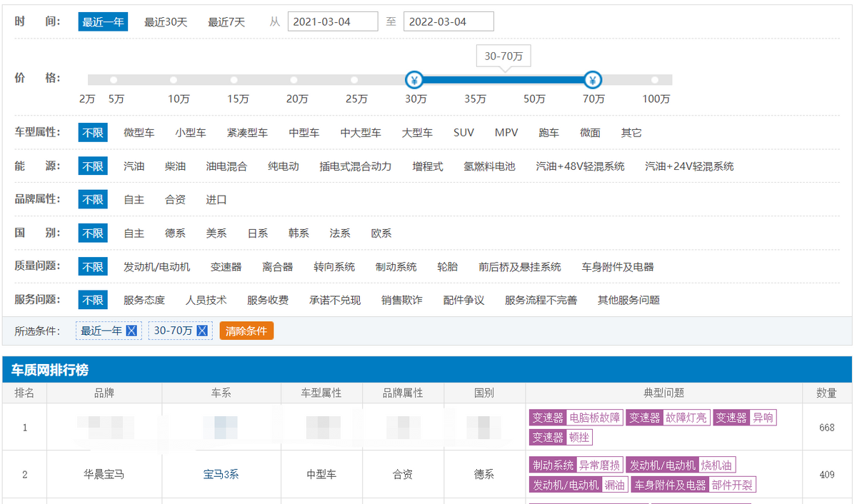Select 柴油 energy type
The width and height of the screenshot is (857, 504).
175,166
